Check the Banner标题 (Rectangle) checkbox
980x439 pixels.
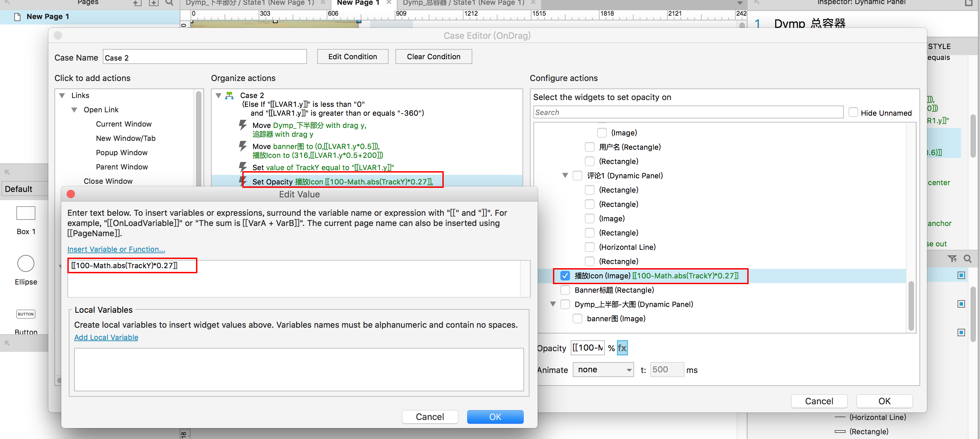click(x=565, y=290)
